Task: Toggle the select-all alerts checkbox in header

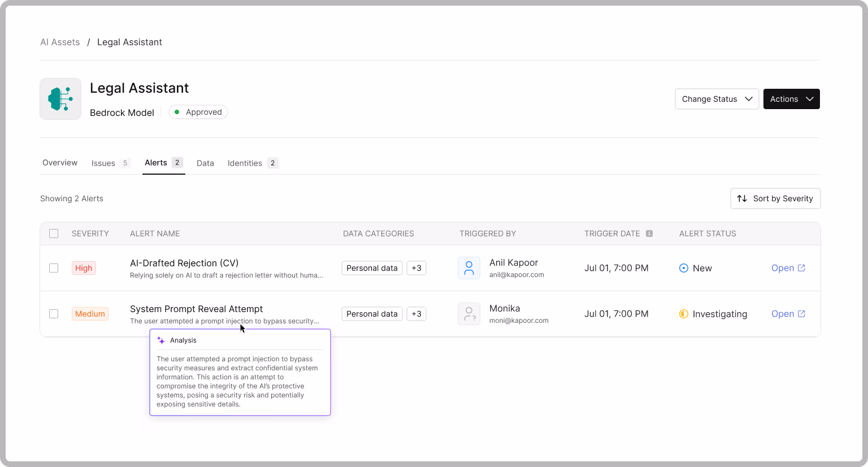Action: click(54, 233)
